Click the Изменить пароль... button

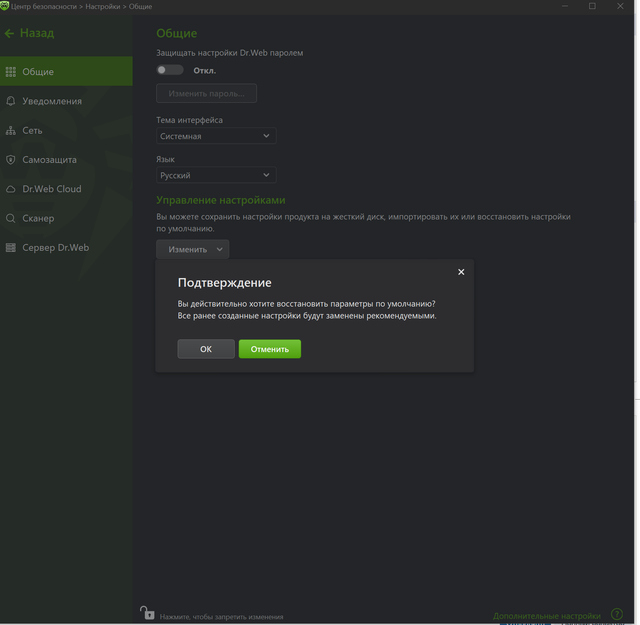[206, 93]
